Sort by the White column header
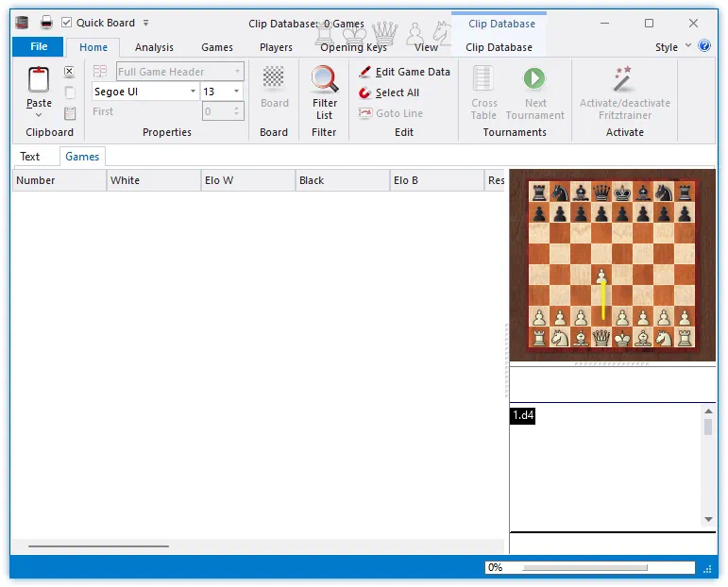The height and width of the screenshot is (587, 728). click(x=154, y=180)
